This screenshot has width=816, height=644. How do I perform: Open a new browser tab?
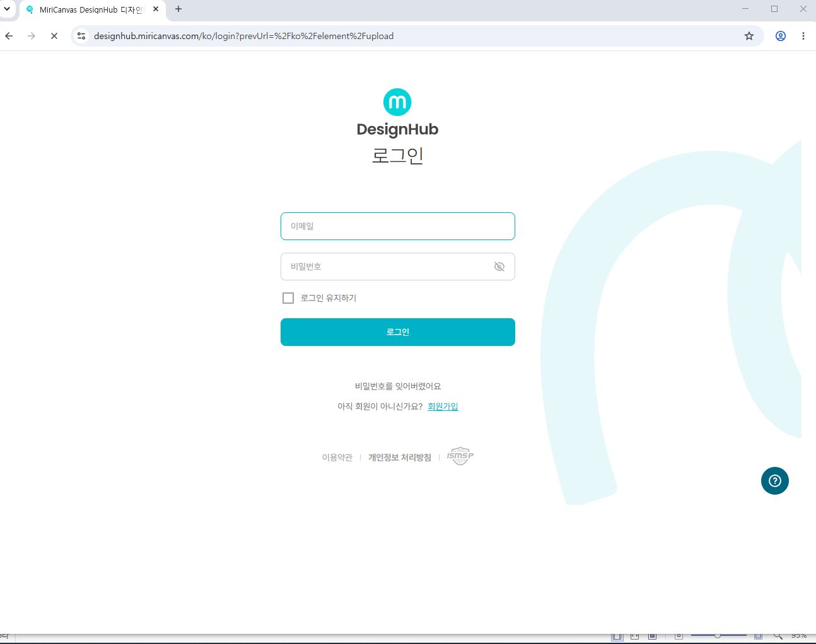(x=178, y=9)
